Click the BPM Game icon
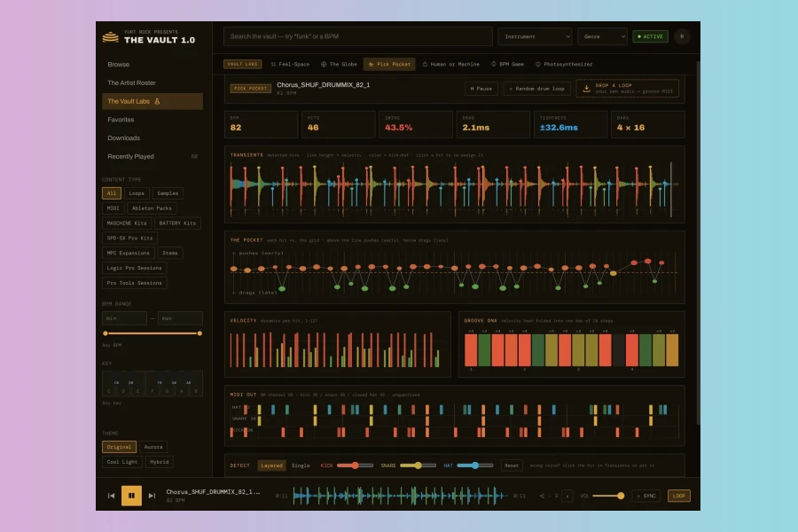798x532 pixels. [x=494, y=65]
